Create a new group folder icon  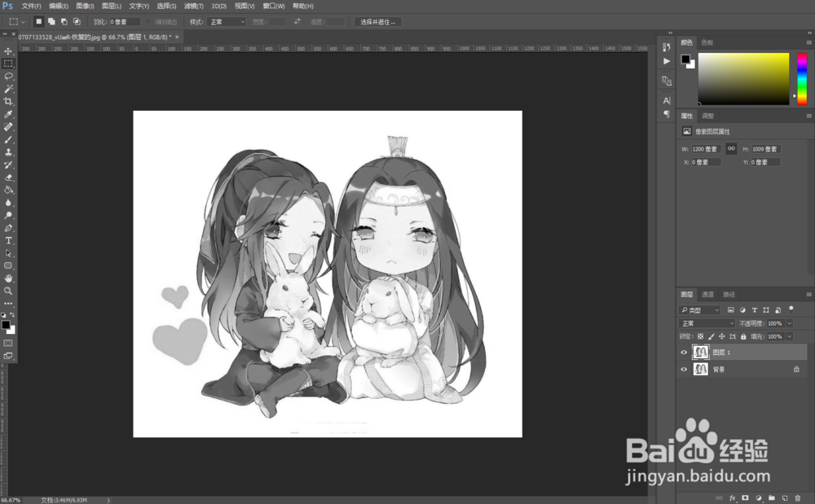pos(771,498)
